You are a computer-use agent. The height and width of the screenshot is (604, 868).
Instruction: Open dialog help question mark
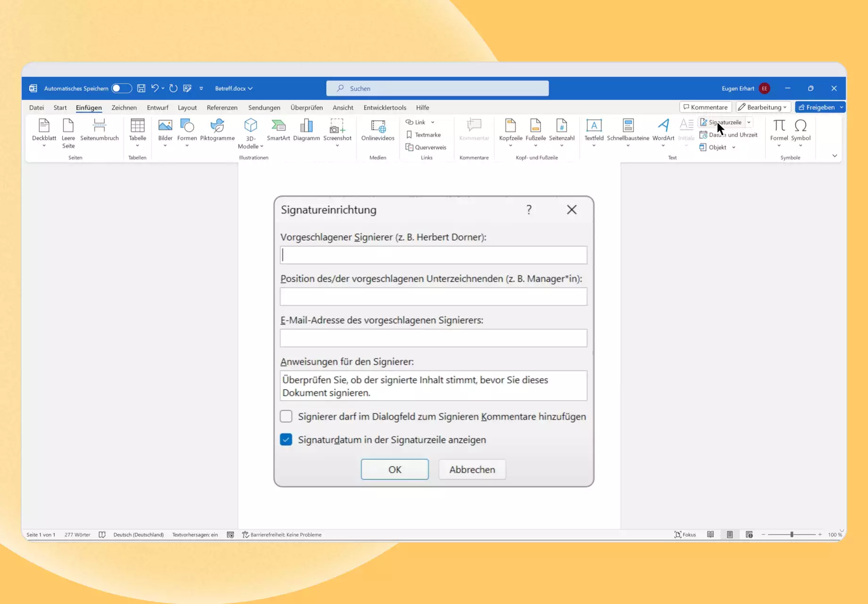pos(529,210)
